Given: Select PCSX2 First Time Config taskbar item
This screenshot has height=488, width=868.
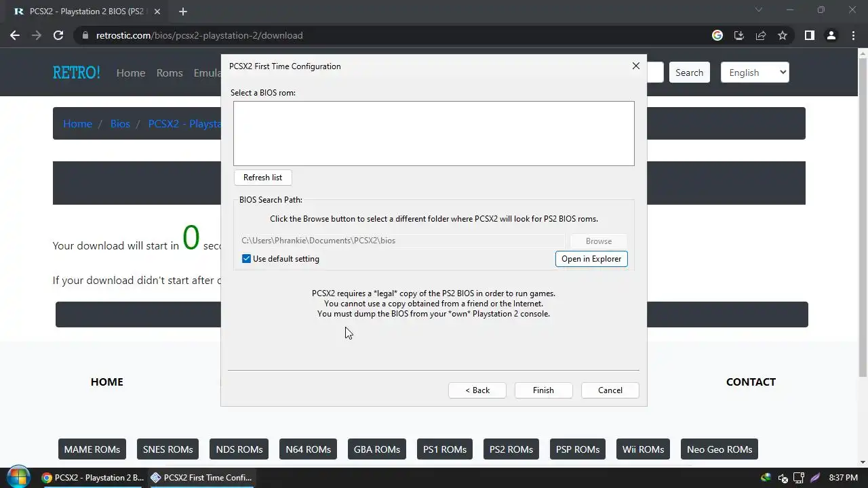Looking at the screenshot, I should [x=201, y=478].
